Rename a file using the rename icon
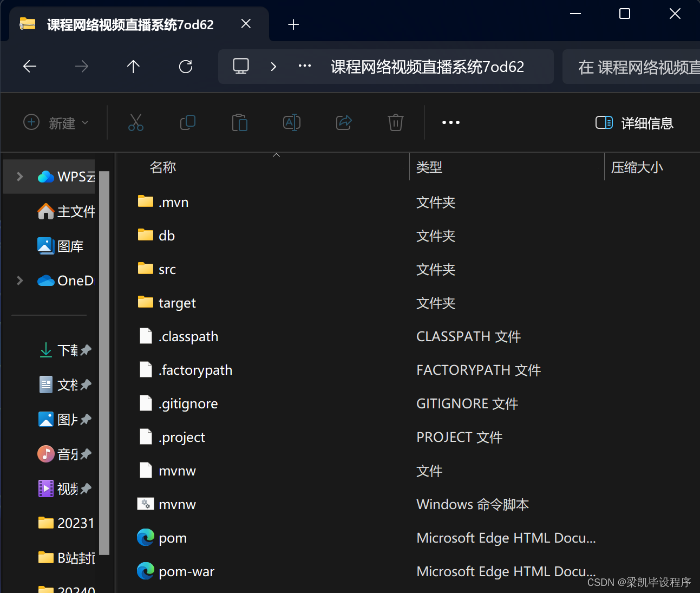700x593 pixels. (x=292, y=122)
